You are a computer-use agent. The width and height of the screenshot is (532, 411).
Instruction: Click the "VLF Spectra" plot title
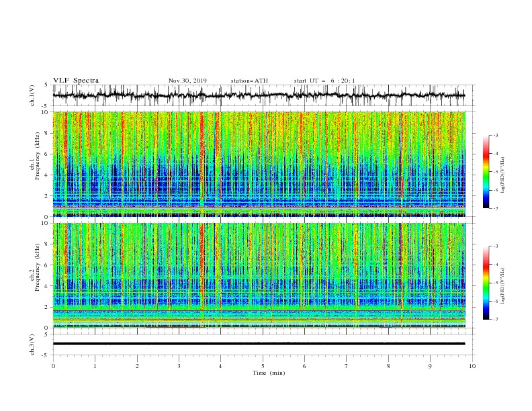(x=76, y=81)
